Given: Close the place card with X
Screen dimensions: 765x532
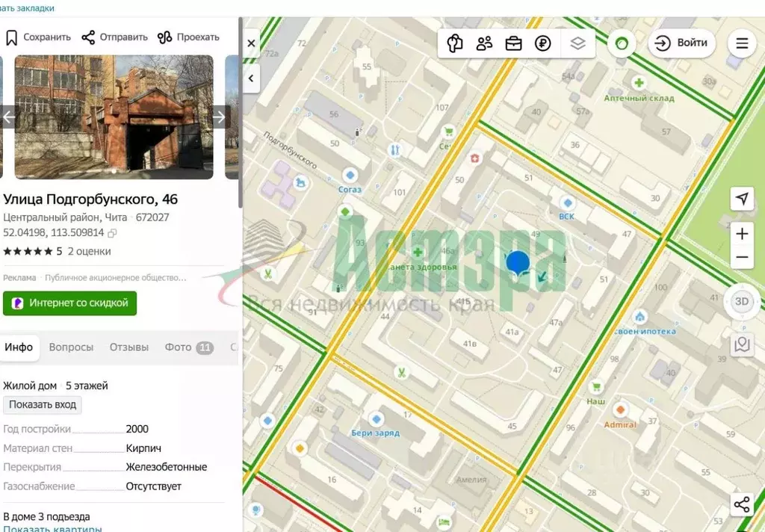Looking at the screenshot, I should (x=251, y=43).
